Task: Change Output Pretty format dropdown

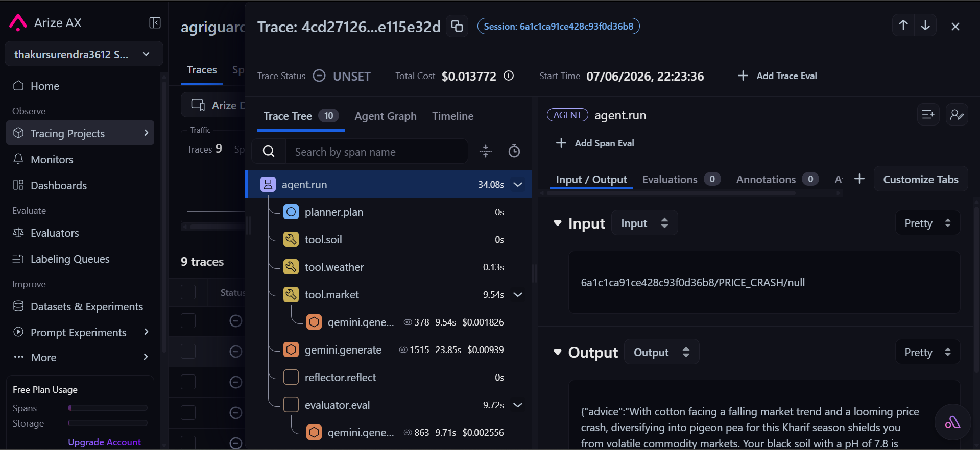Action: [927, 352]
